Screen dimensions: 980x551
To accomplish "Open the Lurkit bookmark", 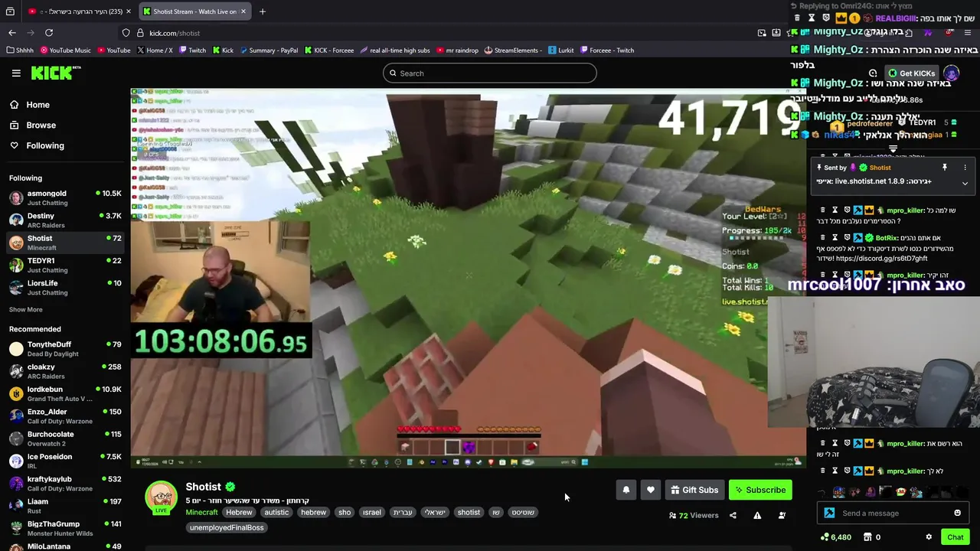I will point(561,51).
